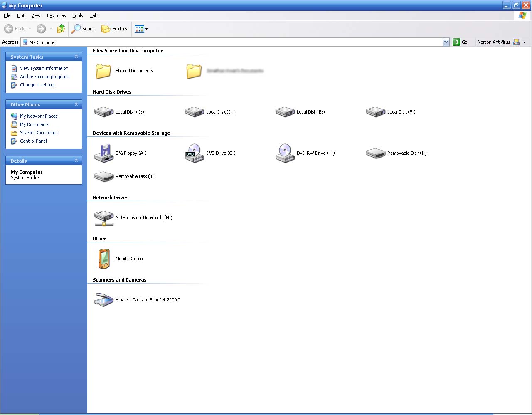This screenshot has height=415, width=532.
Task: Expand the Address bar dropdown arrow
Action: point(446,42)
